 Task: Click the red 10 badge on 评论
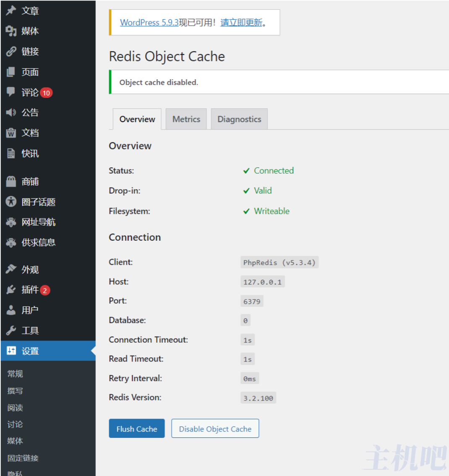click(x=46, y=93)
